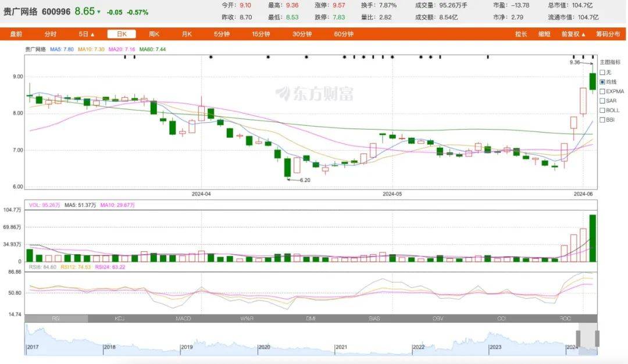Turn on the SAR indicator checkbox
Screen dimensions: 628x364
click(602, 101)
